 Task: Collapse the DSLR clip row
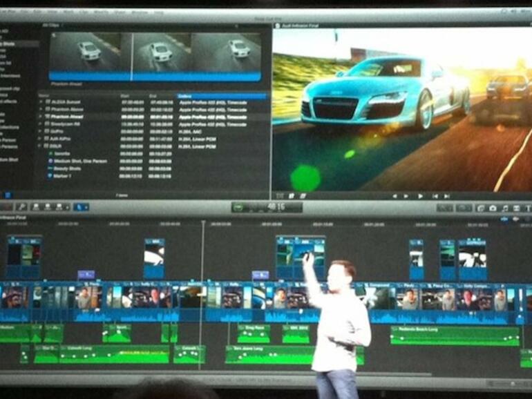(x=39, y=146)
